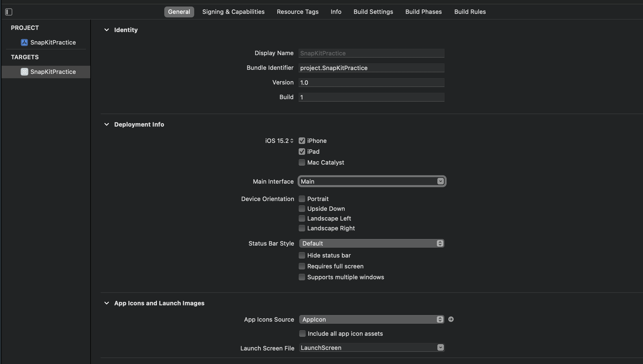Click the Version number field

click(x=371, y=83)
